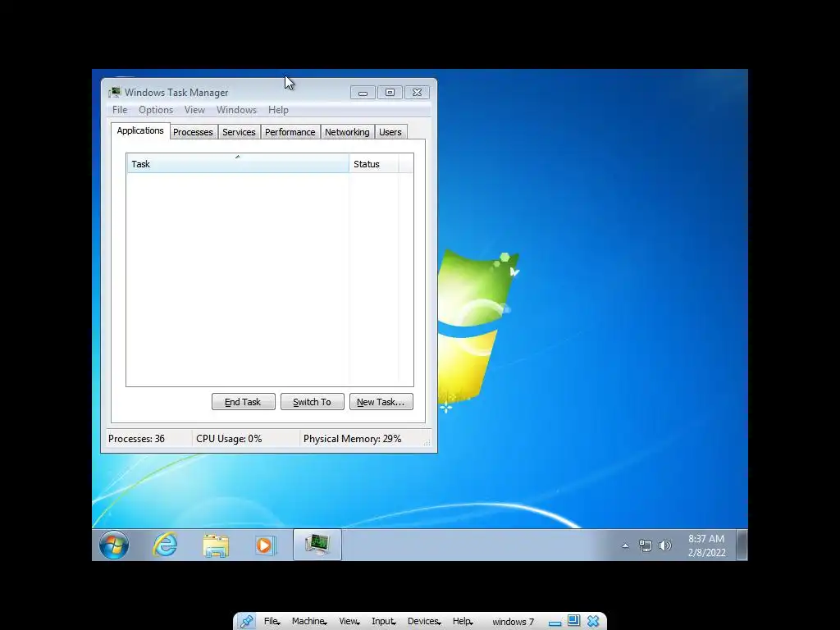
Task: Maximize the Task Manager window
Action: click(x=390, y=93)
